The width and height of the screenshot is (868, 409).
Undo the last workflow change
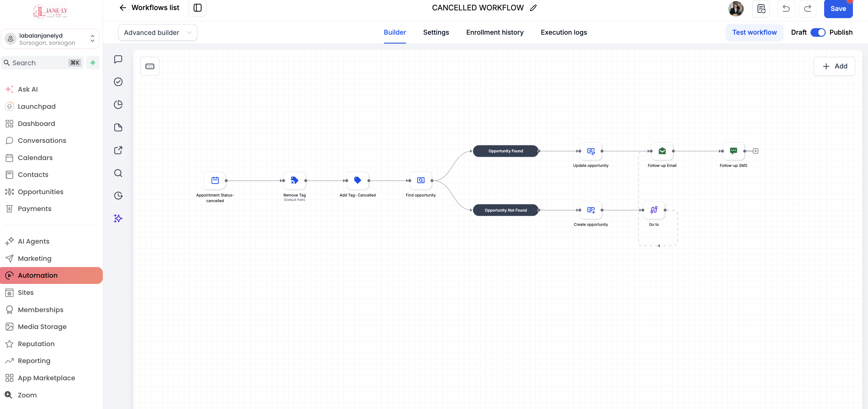[x=786, y=8]
